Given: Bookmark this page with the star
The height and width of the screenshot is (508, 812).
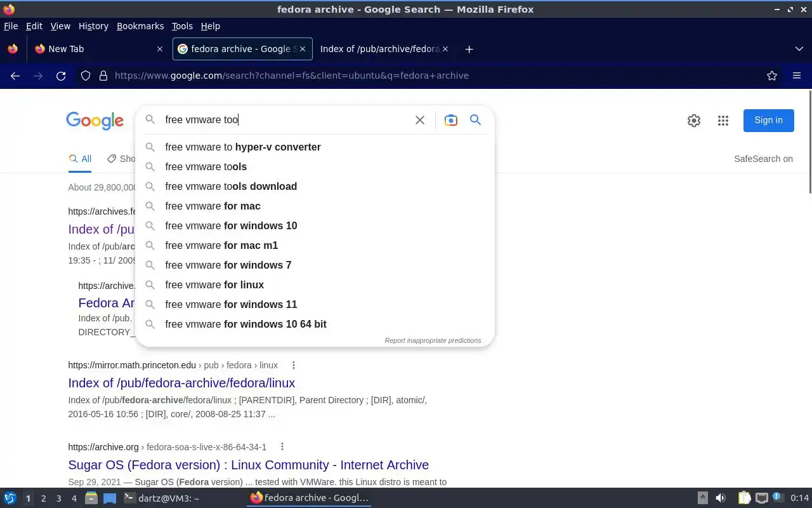Looking at the screenshot, I should pos(772,76).
